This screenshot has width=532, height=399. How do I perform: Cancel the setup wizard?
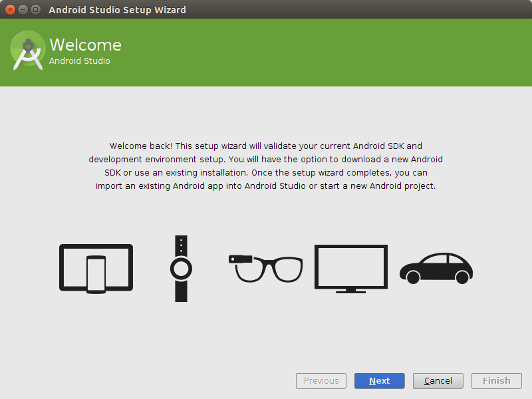pos(438,380)
